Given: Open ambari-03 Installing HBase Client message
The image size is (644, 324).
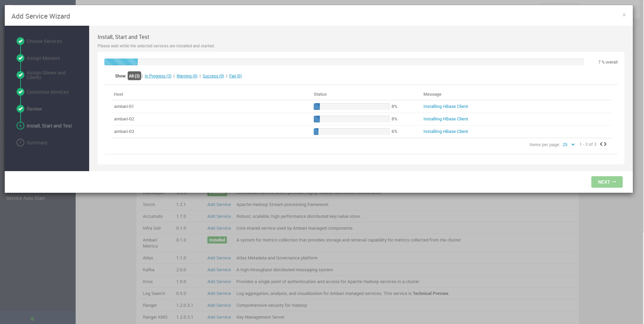Looking at the screenshot, I should coord(446,132).
